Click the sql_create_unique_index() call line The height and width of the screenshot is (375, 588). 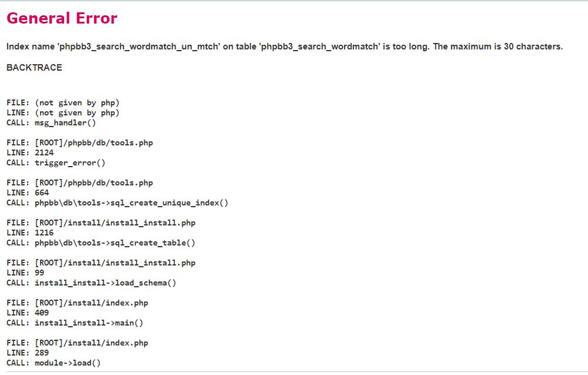(x=117, y=203)
